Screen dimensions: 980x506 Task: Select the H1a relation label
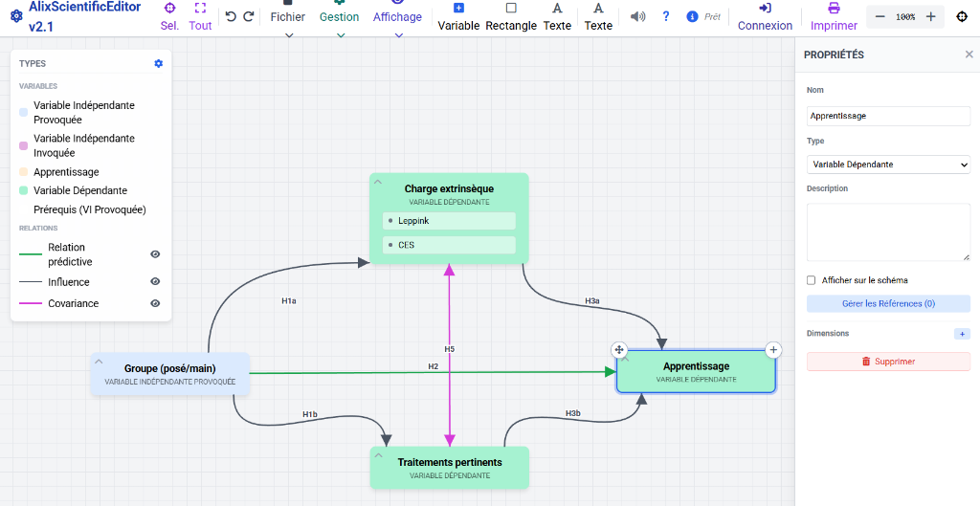pyautogui.click(x=289, y=301)
